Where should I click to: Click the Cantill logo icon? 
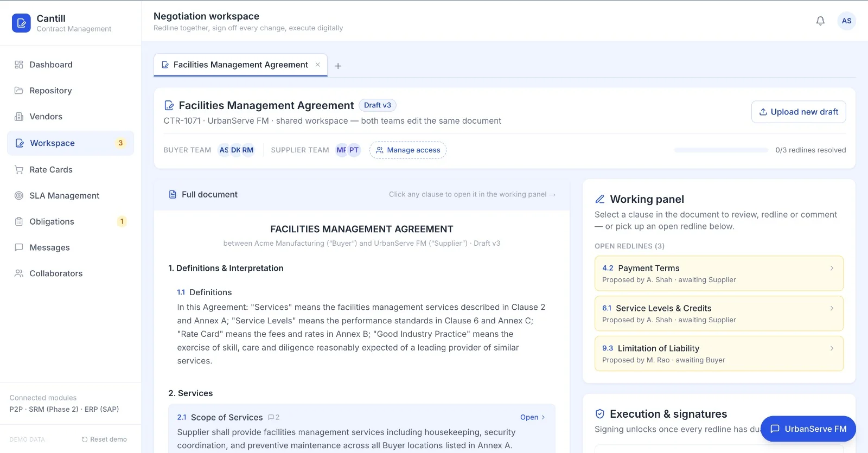[21, 23]
